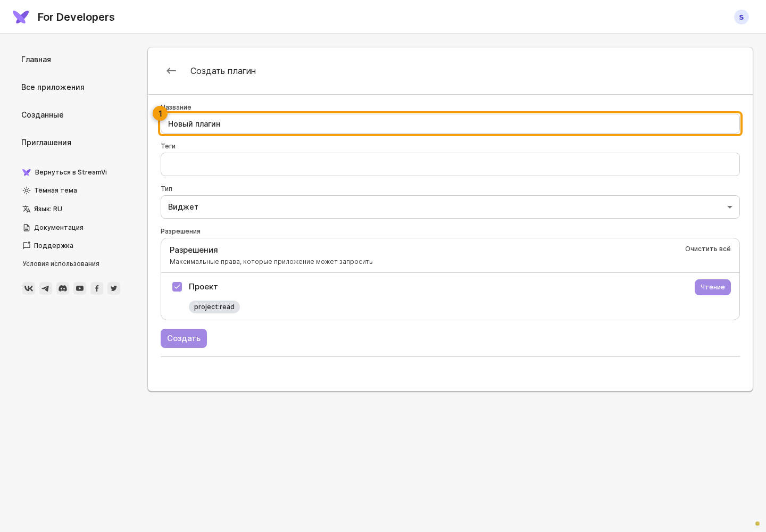The width and height of the screenshot is (766, 532).
Task: Focus the Название input field
Action: pyautogui.click(x=450, y=124)
